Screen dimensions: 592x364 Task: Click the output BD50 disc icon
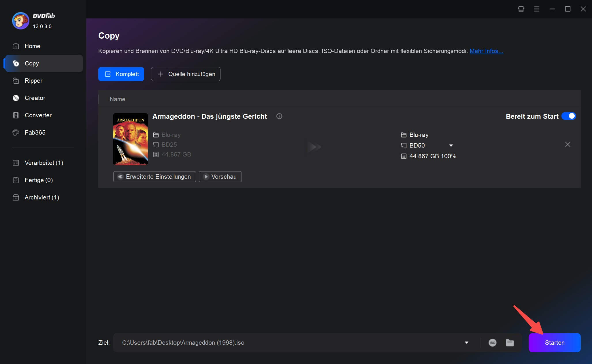[404, 146]
